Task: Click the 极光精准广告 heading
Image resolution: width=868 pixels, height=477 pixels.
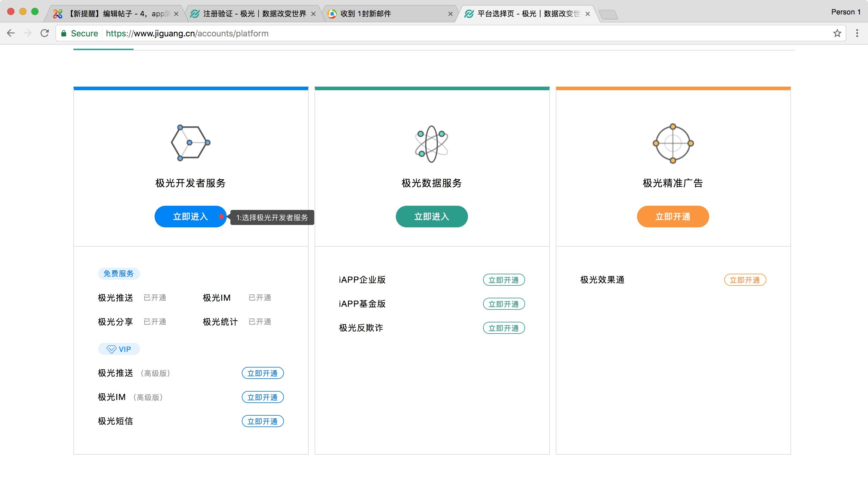Action: tap(673, 183)
